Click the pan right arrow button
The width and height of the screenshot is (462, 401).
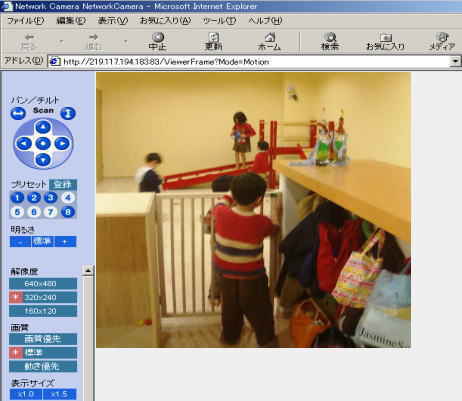[62, 144]
